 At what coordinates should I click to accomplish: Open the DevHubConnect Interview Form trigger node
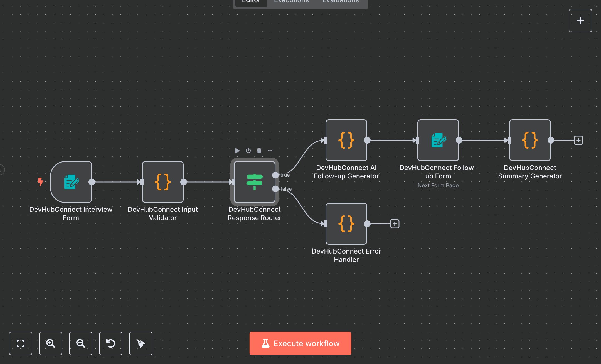[x=71, y=182]
